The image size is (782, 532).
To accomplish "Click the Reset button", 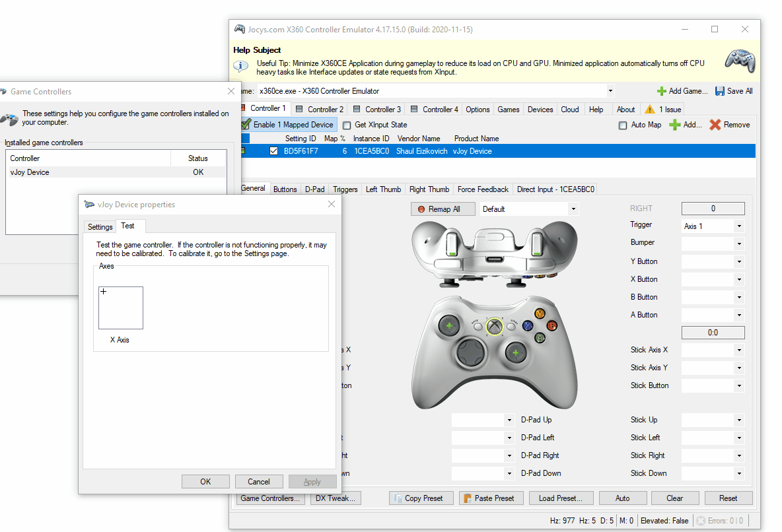I will coord(728,498).
